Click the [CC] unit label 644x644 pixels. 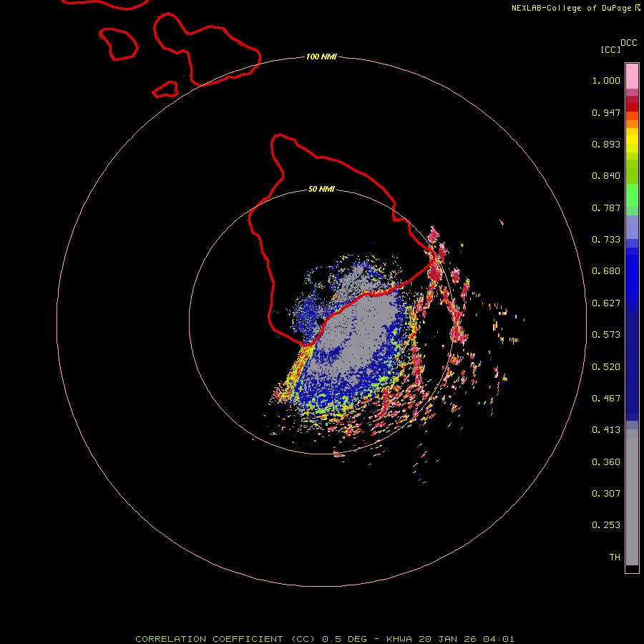click(610, 49)
